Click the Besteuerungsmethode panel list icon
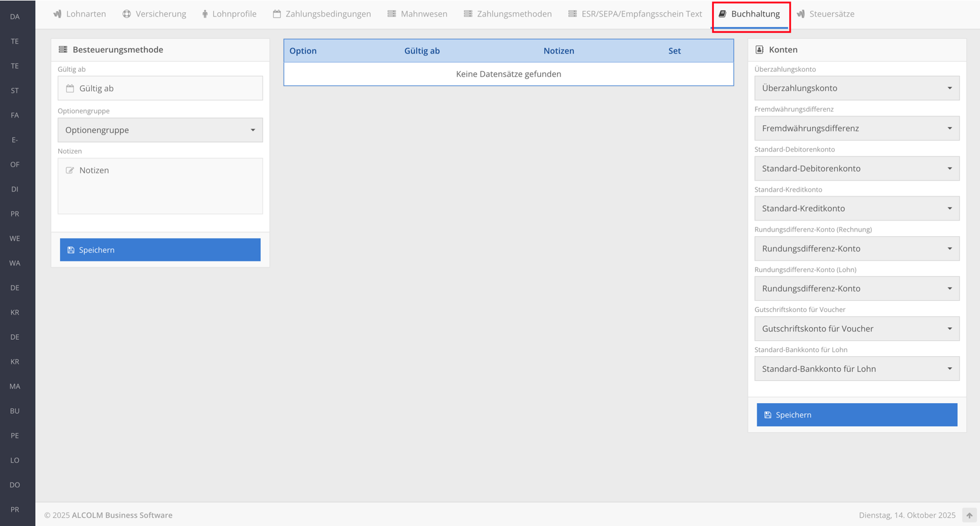 63,50
